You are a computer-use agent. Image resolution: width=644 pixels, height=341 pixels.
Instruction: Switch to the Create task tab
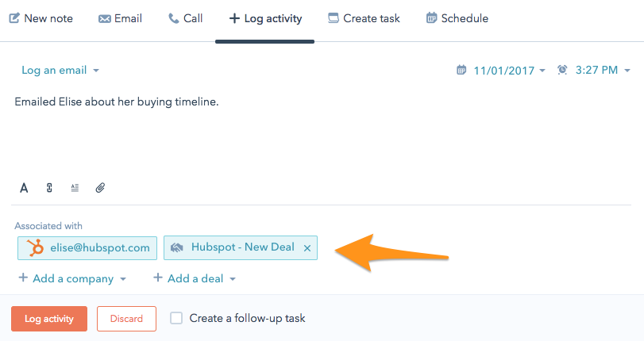click(x=364, y=17)
